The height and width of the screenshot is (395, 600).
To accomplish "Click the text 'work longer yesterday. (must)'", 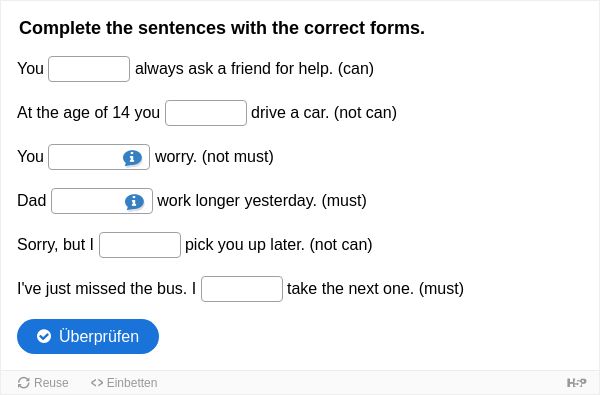I will pos(262,201).
